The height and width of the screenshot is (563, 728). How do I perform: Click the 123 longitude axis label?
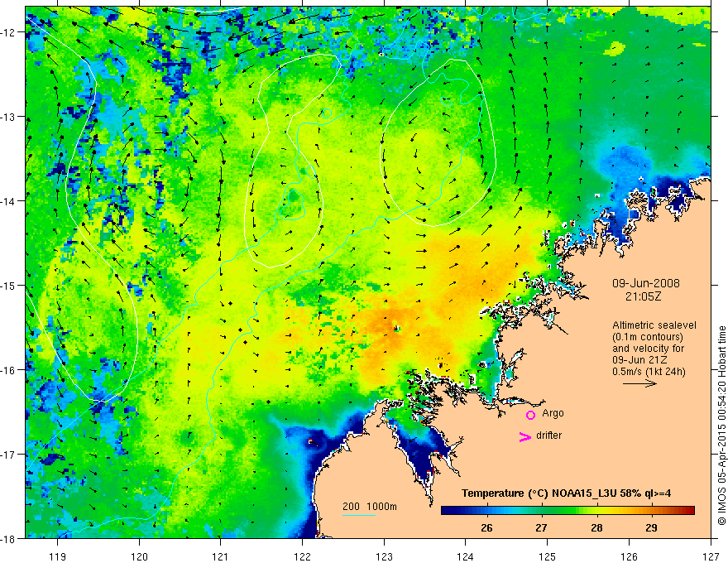[x=384, y=556]
